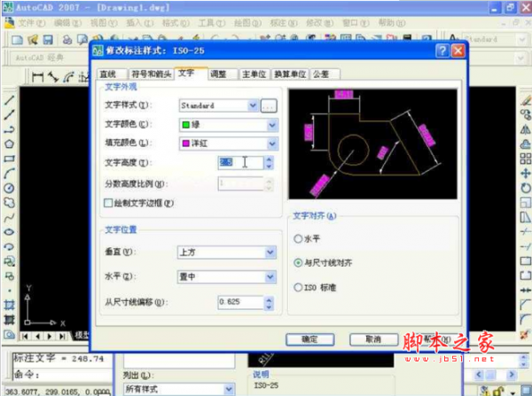Open 文件 menu
This screenshot has height=396, width=532.
tap(31, 23)
